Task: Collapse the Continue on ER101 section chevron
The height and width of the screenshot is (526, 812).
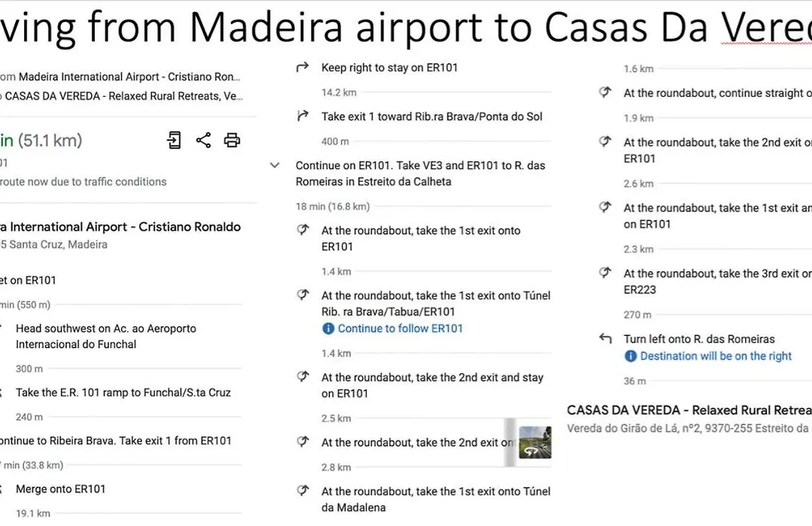Action: [x=274, y=165]
